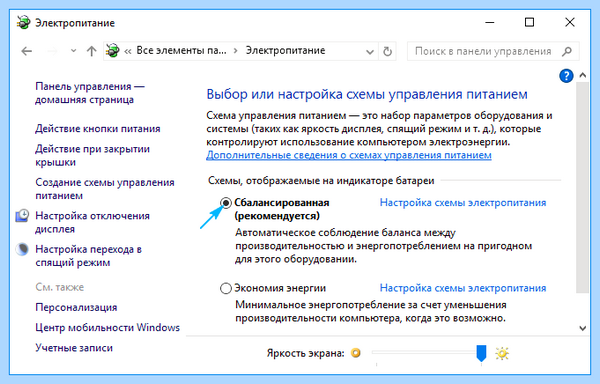Select the Сбалансированная power plan radio button
The height and width of the screenshot is (384, 600).
tap(226, 203)
